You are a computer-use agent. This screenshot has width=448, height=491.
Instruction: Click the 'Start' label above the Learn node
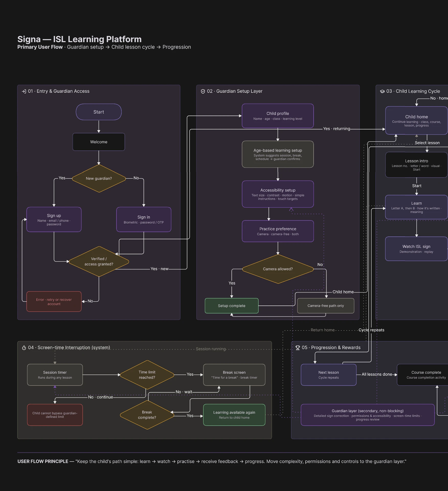pos(417,186)
